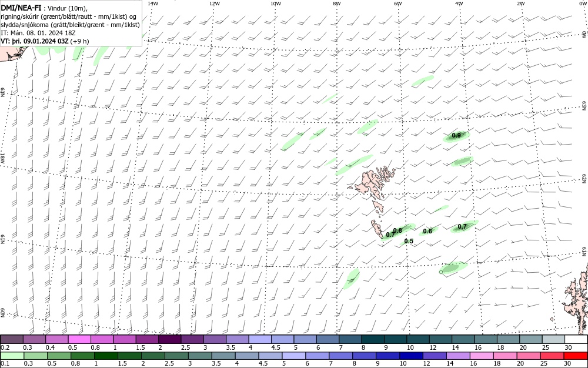588x368 pixels.
Task: Click the 60N latitude label on the left edge
Action: coord(2,313)
